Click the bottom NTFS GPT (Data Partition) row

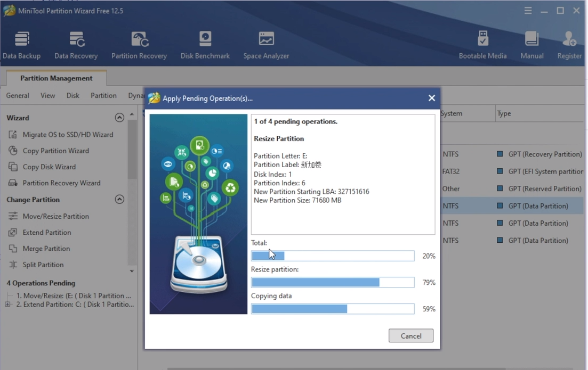click(512, 240)
